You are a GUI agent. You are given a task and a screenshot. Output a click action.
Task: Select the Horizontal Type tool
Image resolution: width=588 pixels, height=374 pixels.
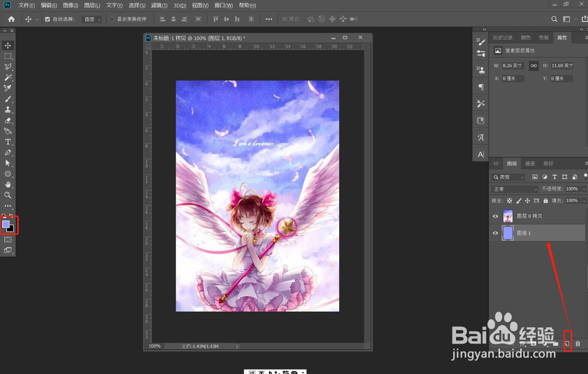coord(8,142)
